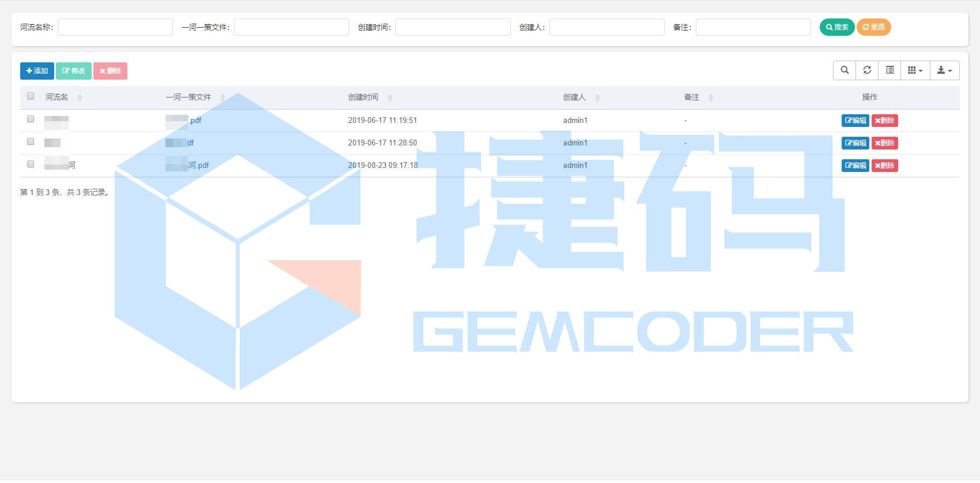Sort by 创建人 column header
Viewport: 980px width, 483px height.
tap(574, 98)
